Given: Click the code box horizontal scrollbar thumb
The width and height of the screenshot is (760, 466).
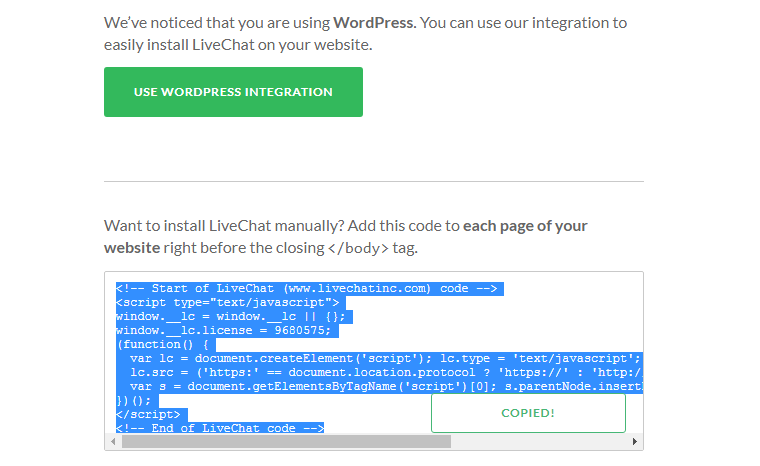Looking at the screenshot, I should click(x=286, y=442).
